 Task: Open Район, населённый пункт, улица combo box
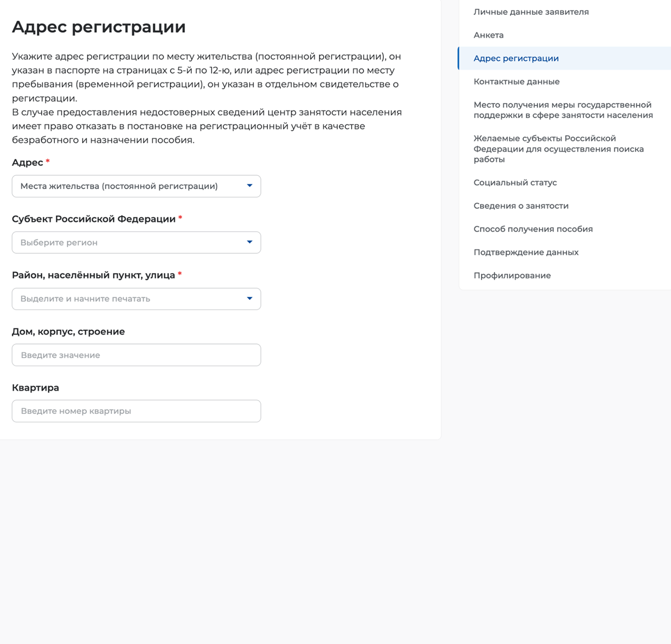pyautogui.click(x=136, y=299)
